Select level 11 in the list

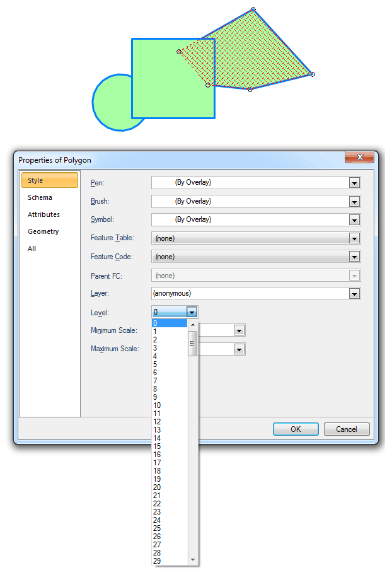click(x=170, y=414)
